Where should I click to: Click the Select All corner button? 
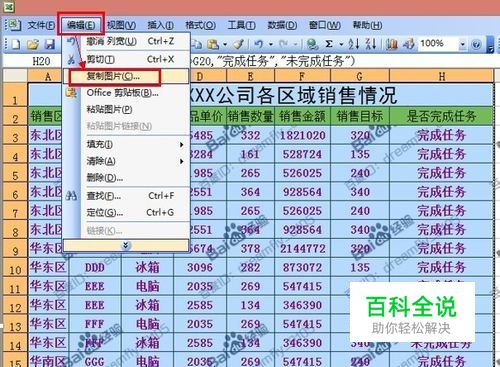(x=15, y=76)
